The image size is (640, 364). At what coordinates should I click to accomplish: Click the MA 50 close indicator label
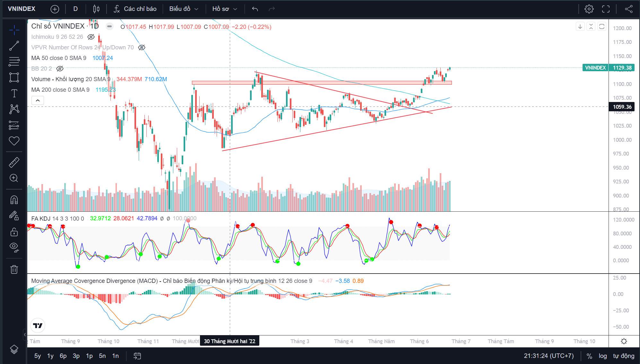[x=59, y=58]
